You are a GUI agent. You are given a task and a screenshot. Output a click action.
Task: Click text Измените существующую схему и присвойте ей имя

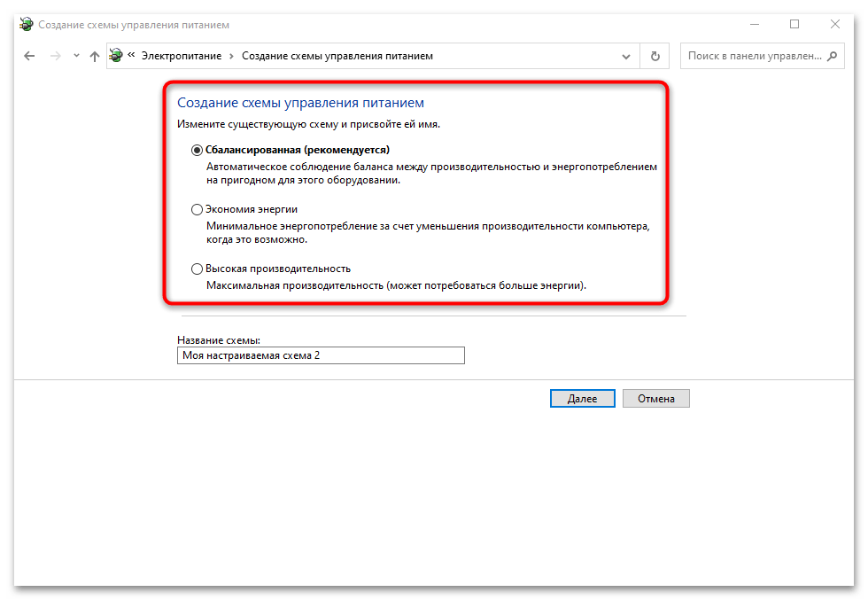[308, 124]
